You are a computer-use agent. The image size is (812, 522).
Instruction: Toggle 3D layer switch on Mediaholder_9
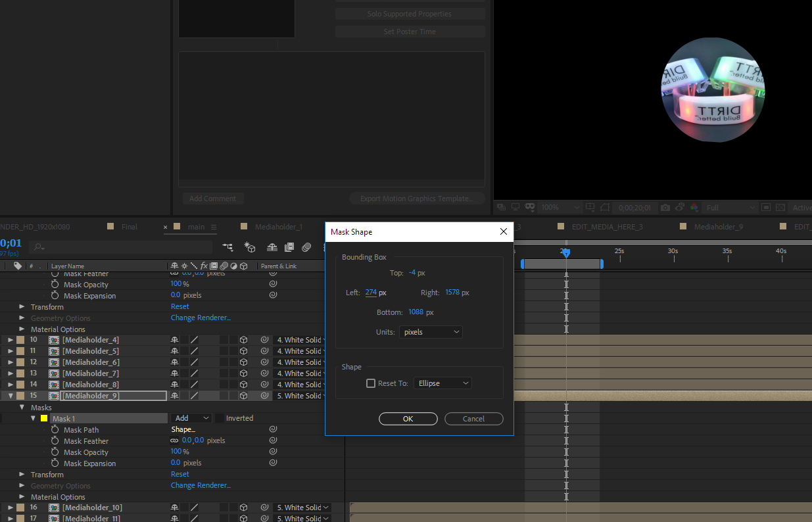[243, 396]
